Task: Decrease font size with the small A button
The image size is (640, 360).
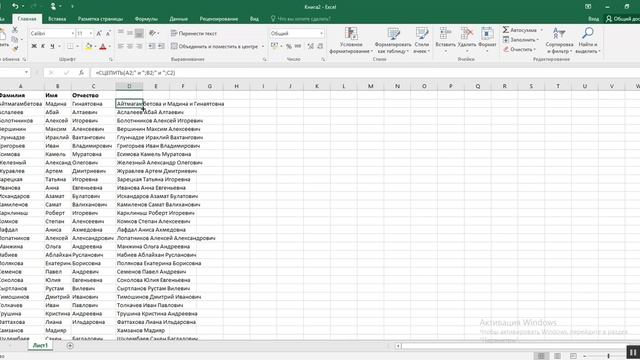Action: (x=108, y=33)
